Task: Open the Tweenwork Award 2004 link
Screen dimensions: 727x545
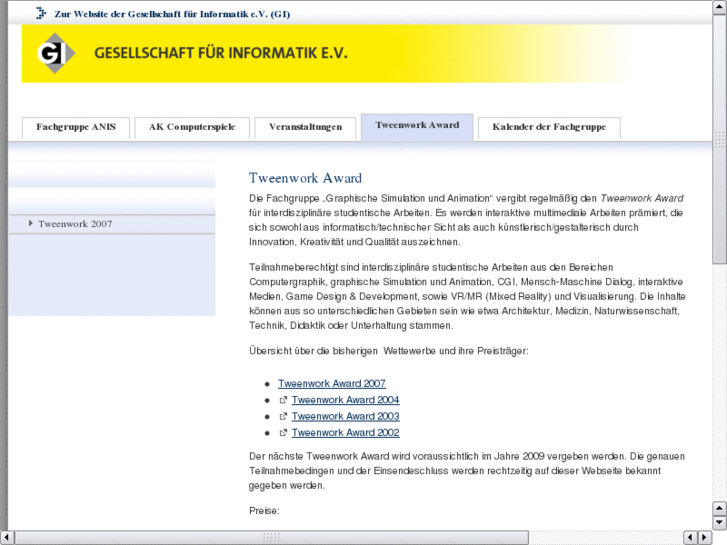Action: click(345, 400)
